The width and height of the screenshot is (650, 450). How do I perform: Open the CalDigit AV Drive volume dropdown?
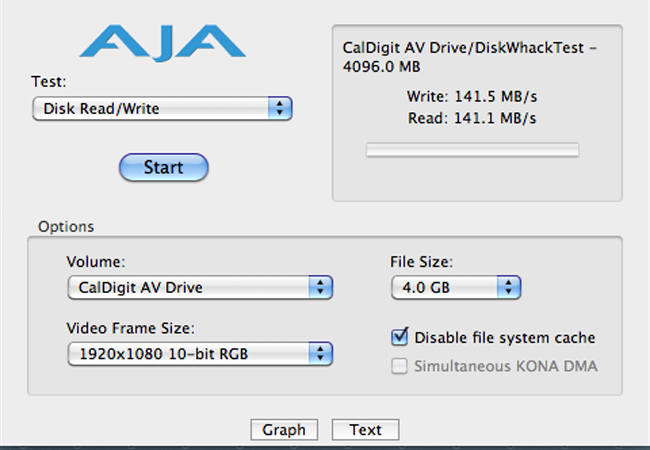[x=200, y=287]
